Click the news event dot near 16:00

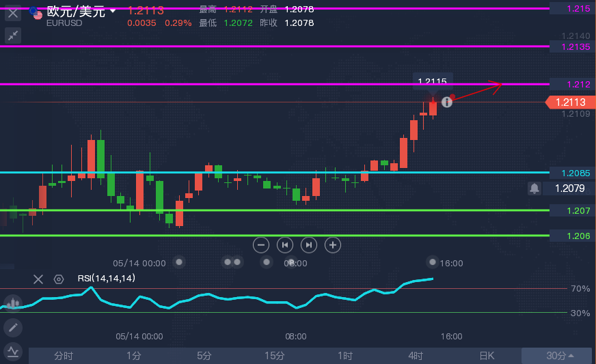(x=433, y=262)
